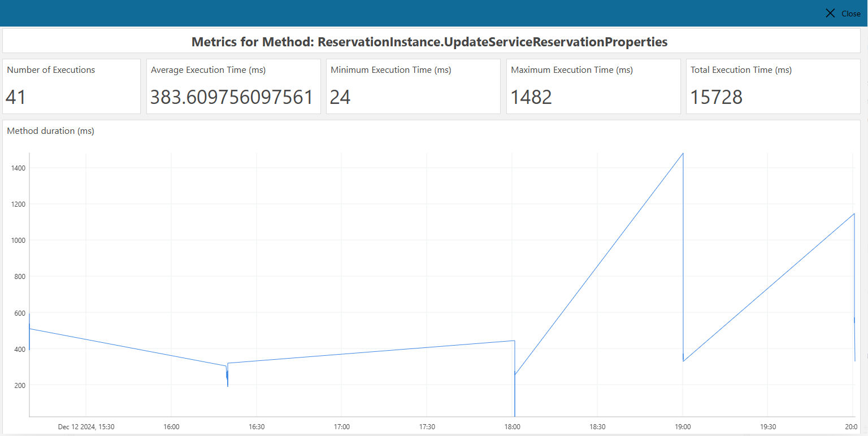The image size is (868, 436).
Task: Click the 1000 y-axis label
Action: click(18, 240)
